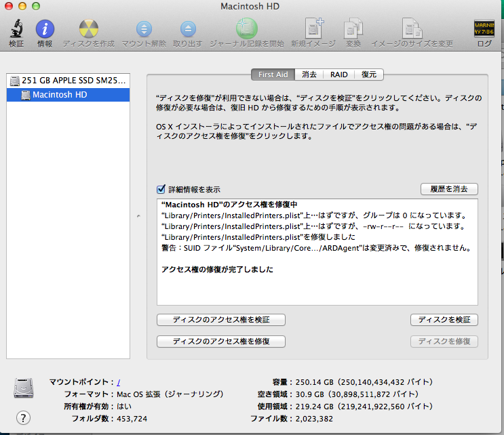Click the disk icon beside マウントポイント
The height and width of the screenshot is (435, 504).
(x=24, y=388)
